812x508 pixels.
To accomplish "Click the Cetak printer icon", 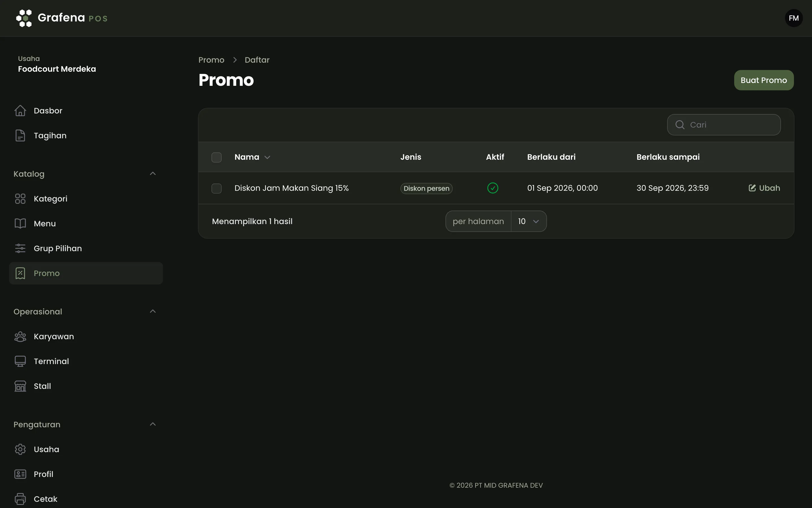I will click(20, 499).
